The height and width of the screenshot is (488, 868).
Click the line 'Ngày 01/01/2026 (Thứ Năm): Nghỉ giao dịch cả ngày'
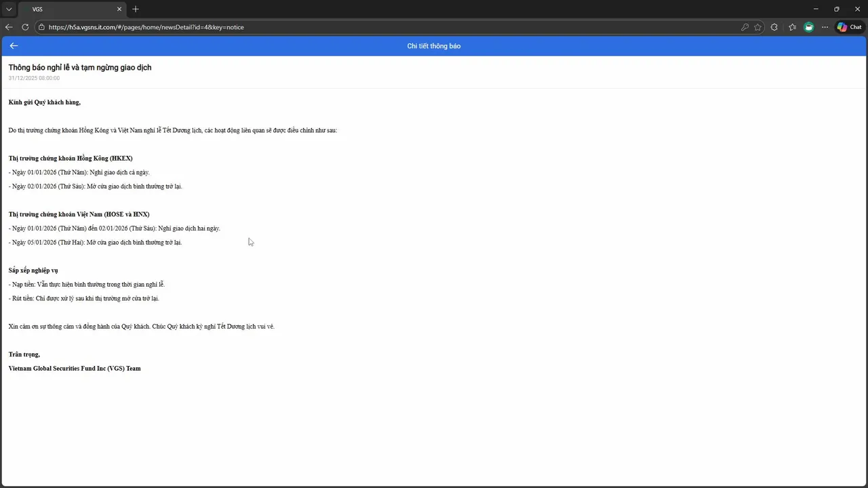pos(79,172)
